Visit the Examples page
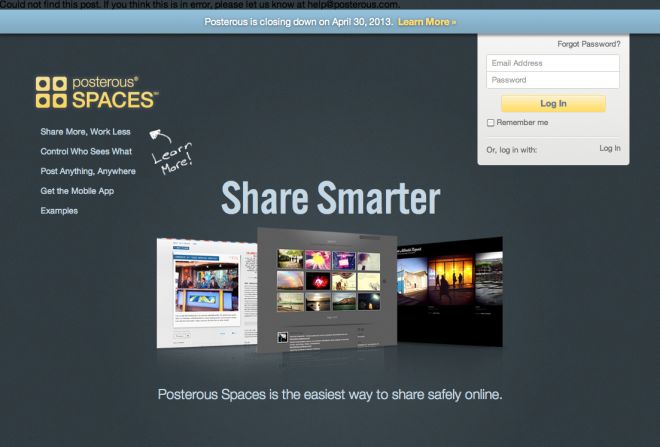Viewport: 660px width, 447px height. pyautogui.click(x=59, y=211)
